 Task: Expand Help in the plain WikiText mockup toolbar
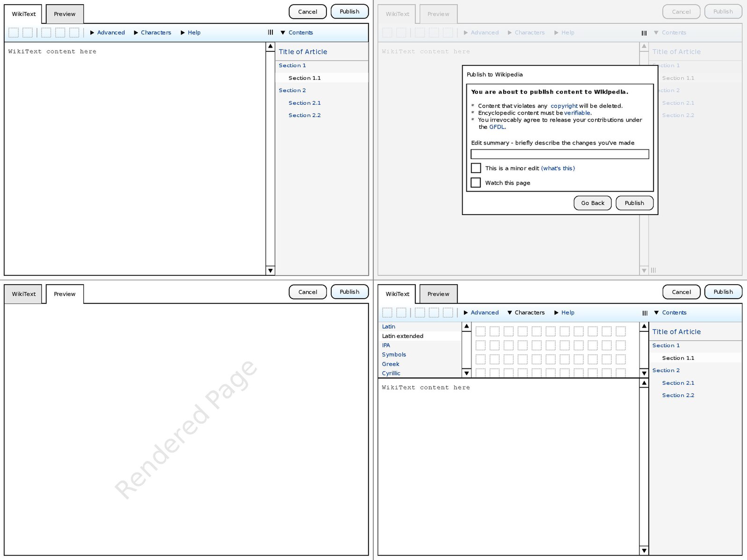point(190,32)
